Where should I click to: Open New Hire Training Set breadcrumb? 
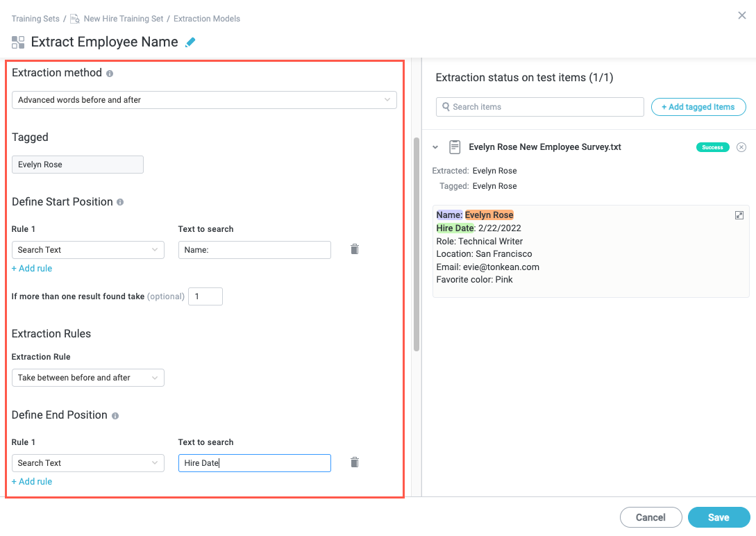(123, 19)
